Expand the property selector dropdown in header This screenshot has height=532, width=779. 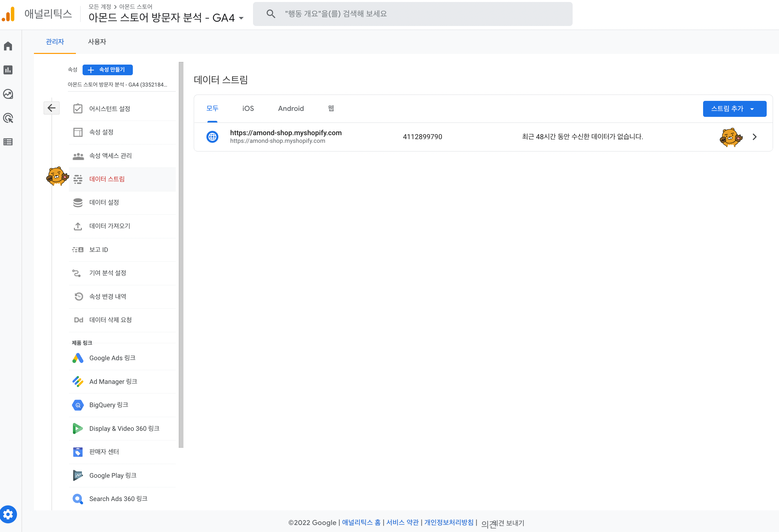241,18
